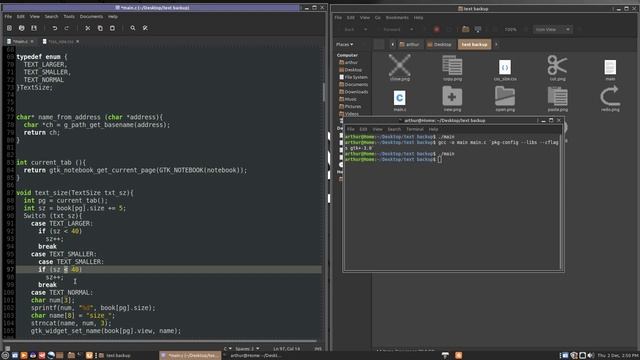The image size is (640, 360).
Task: Open the Bookmarks menu in file manager
Action: (x=397, y=18)
